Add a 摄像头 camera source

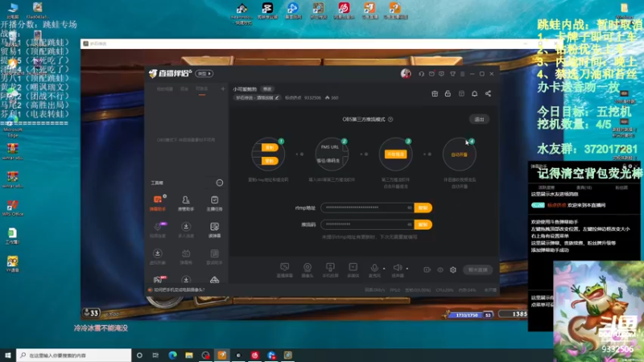click(308, 270)
